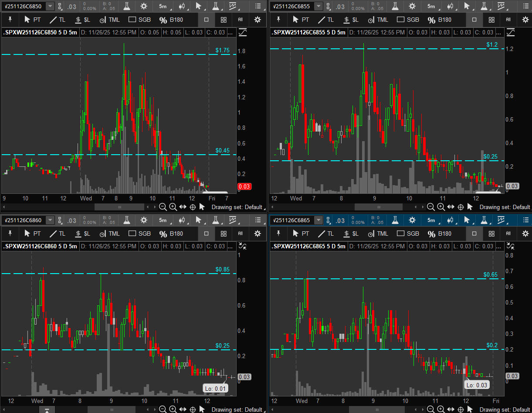
Task: Switch to grid drawing view in the C6855 toolbar
Action: [491, 20]
